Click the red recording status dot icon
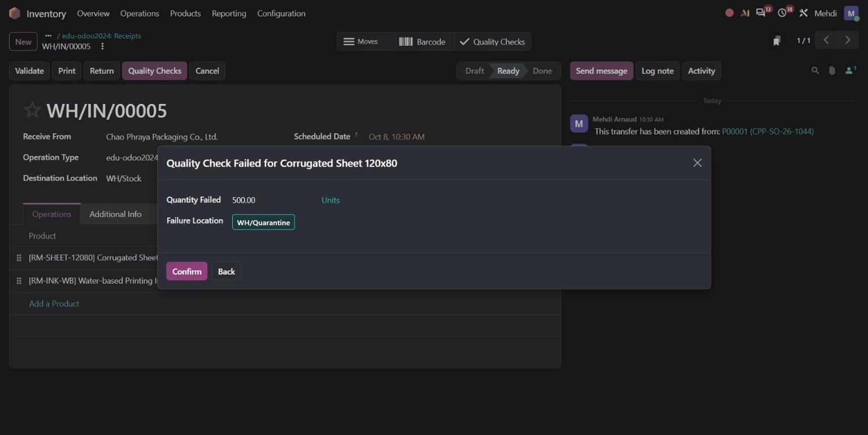This screenshot has height=435, width=868. pos(730,13)
